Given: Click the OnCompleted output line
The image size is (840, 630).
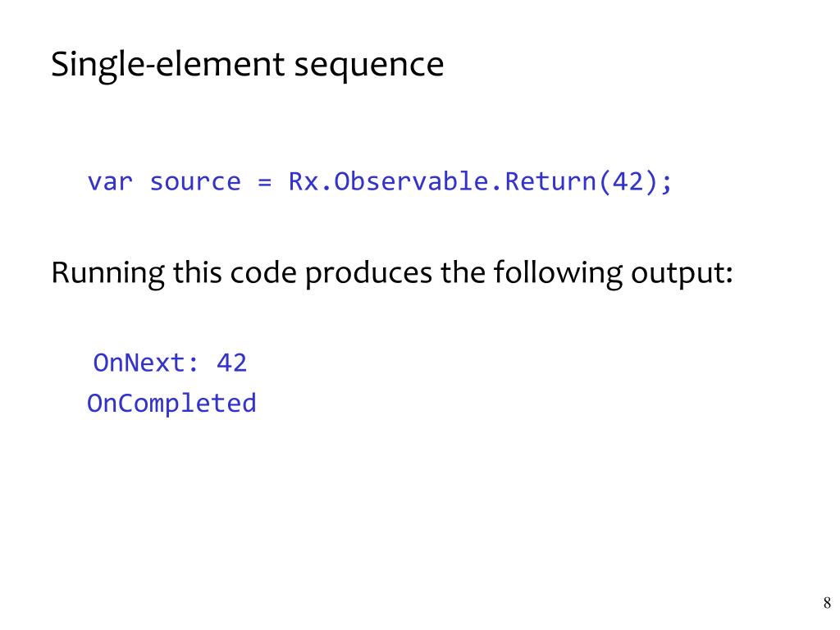Looking at the screenshot, I should click(x=171, y=404).
